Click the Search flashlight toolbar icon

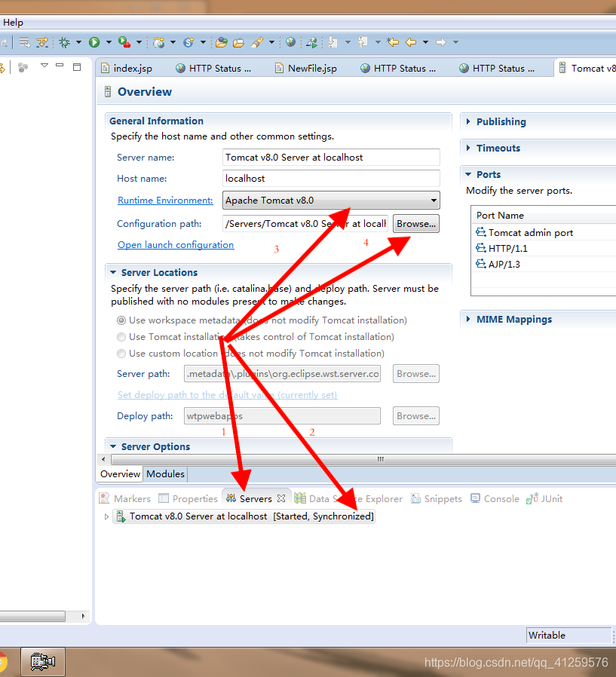[x=257, y=42]
